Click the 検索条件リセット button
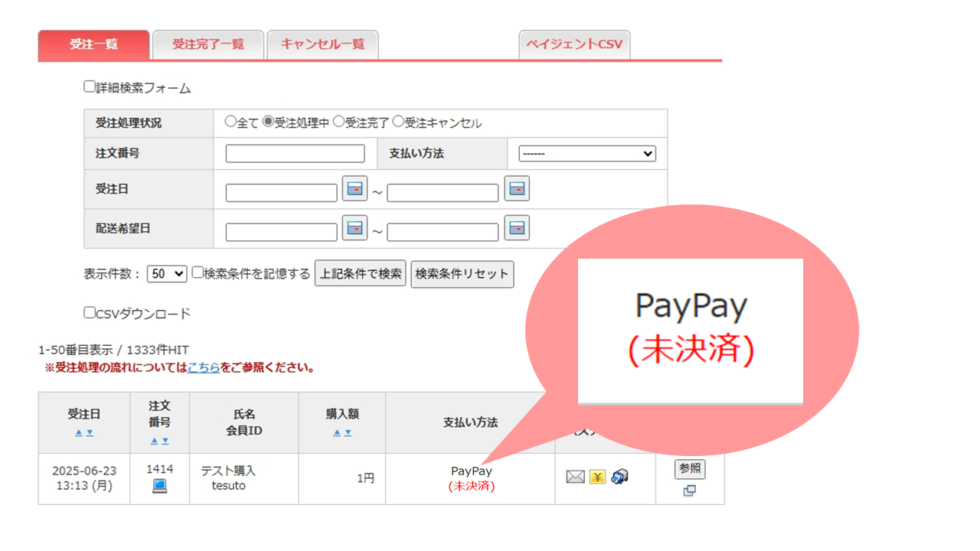 pos(462,273)
